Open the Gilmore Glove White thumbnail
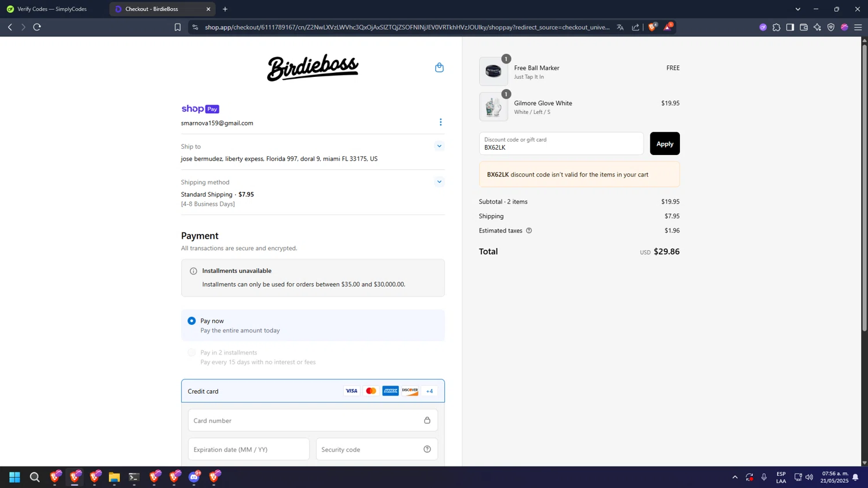 click(494, 107)
